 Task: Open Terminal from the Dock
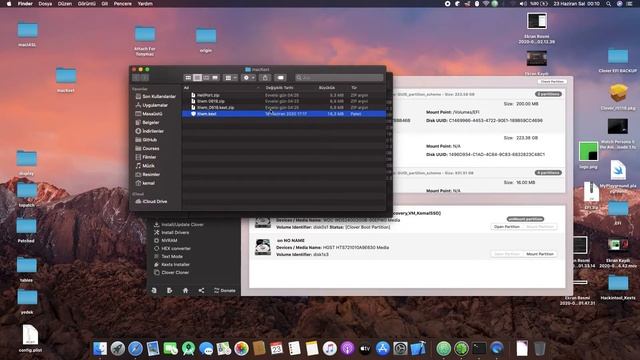tap(479, 349)
